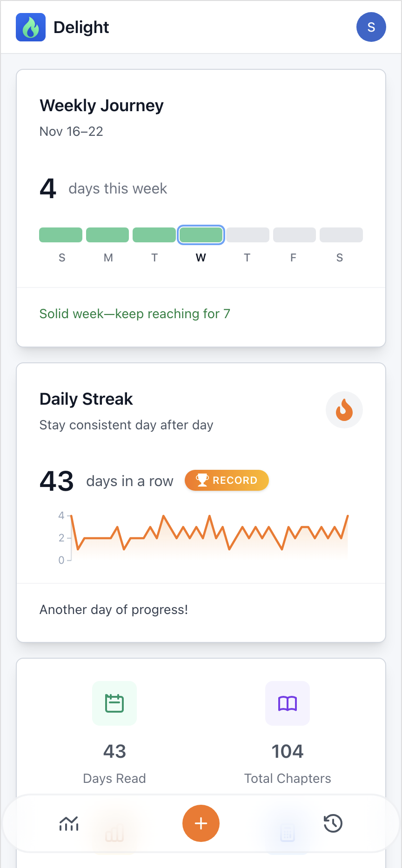Open the profile avatar labeled S
The height and width of the screenshot is (868, 402).
371,27
